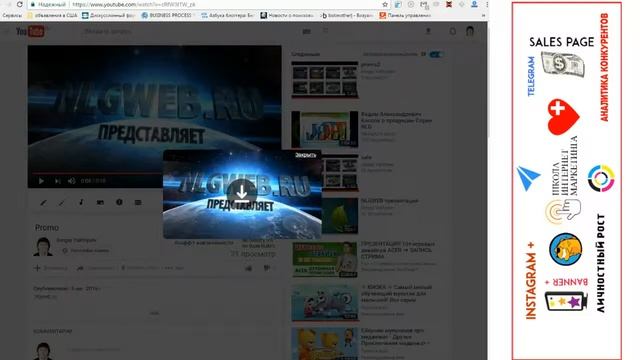
Task: Open the botmother bookmark
Action: 347,16
